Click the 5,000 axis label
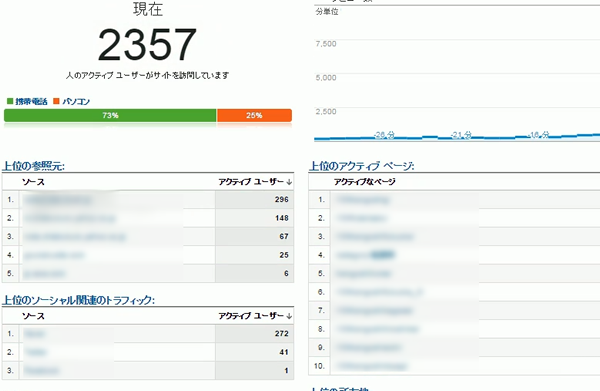The height and width of the screenshot is (391, 600). point(326,78)
